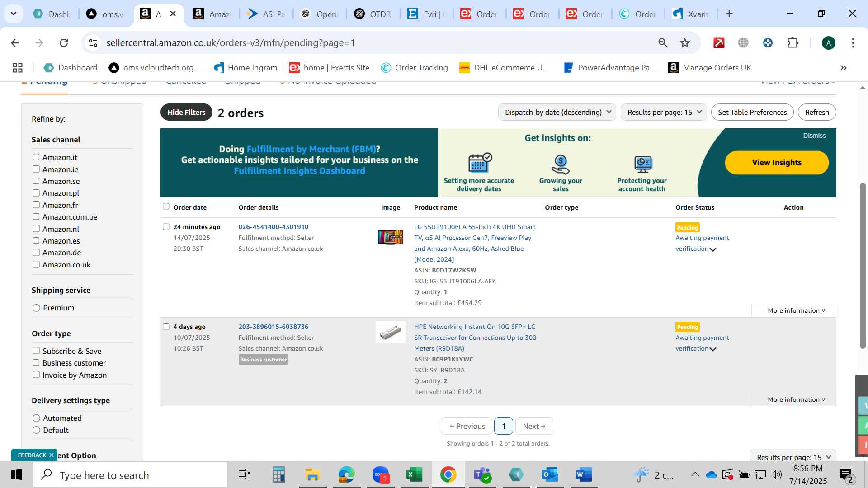Viewport: 868px width, 488px height.
Task: Open Microsoft Teams from taskbar
Action: point(482,475)
